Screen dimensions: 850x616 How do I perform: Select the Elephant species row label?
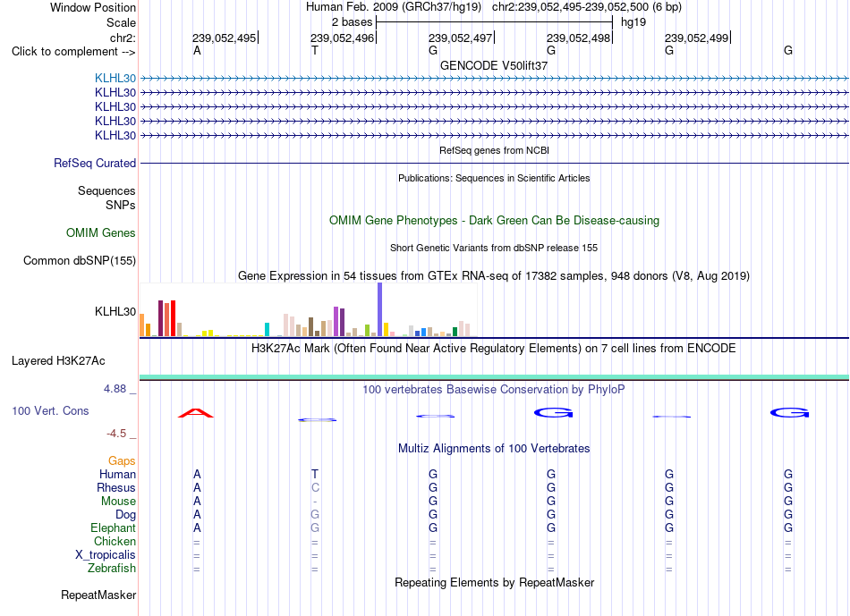[x=113, y=527]
